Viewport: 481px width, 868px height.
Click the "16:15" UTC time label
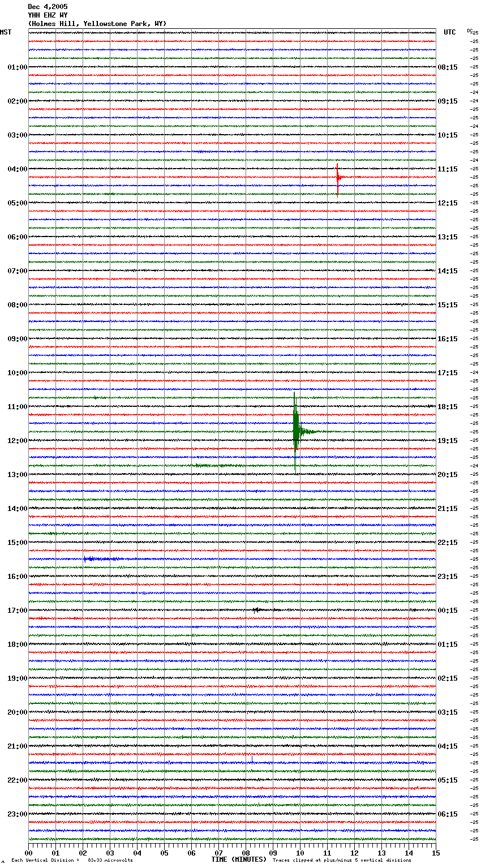pyautogui.click(x=448, y=339)
